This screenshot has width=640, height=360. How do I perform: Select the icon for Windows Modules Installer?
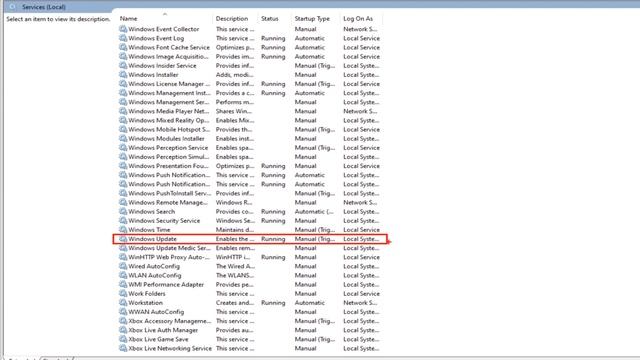click(x=123, y=138)
